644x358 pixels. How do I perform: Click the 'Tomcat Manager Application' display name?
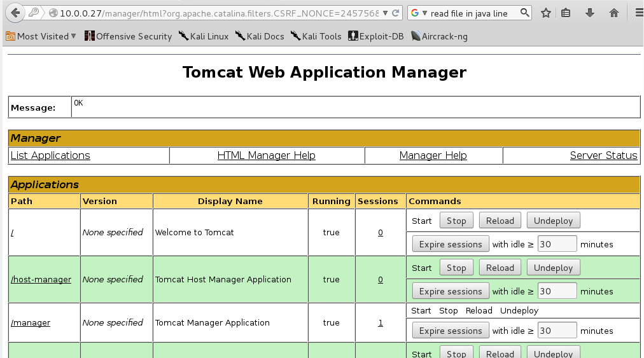[x=213, y=322]
